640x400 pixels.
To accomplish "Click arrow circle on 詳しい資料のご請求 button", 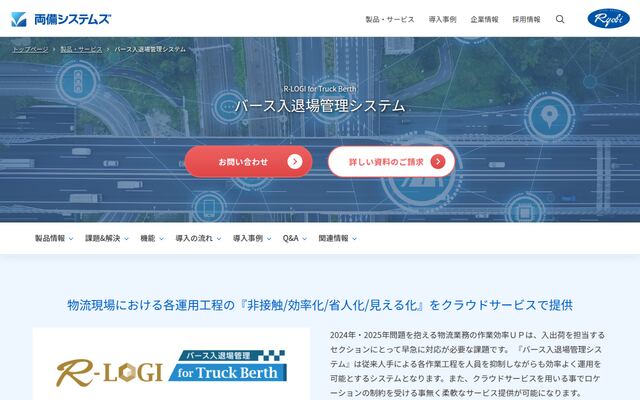I will point(438,162).
